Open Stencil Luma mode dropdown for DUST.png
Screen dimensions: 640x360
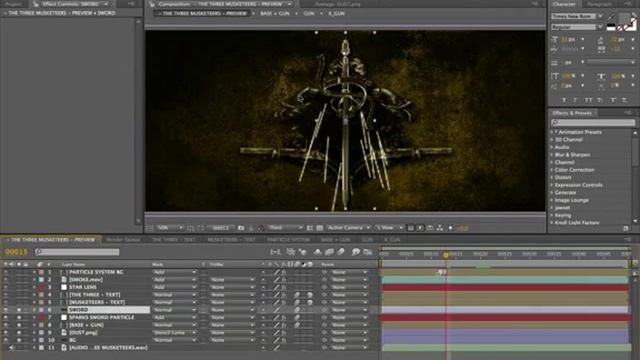[174, 333]
